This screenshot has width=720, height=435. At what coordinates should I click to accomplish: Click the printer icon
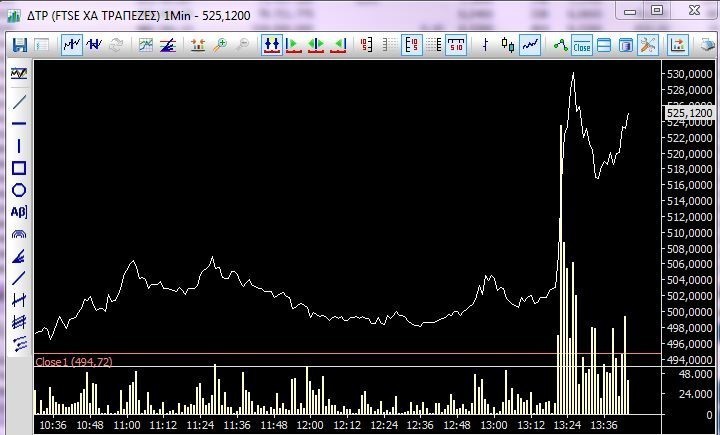point(709,45)
